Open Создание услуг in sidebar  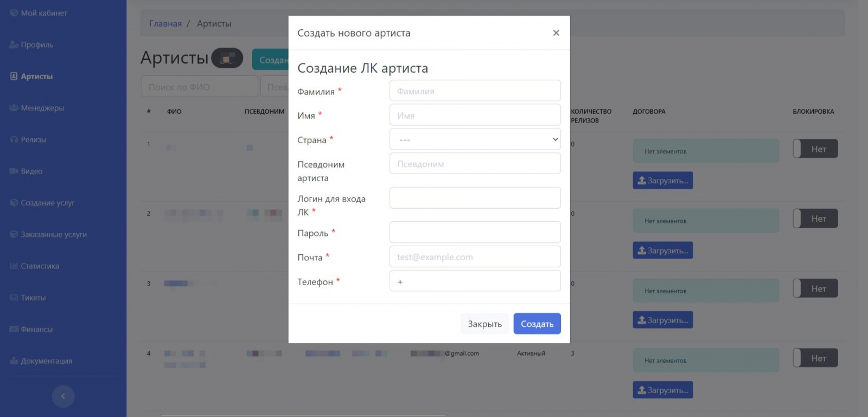(48, 203)
